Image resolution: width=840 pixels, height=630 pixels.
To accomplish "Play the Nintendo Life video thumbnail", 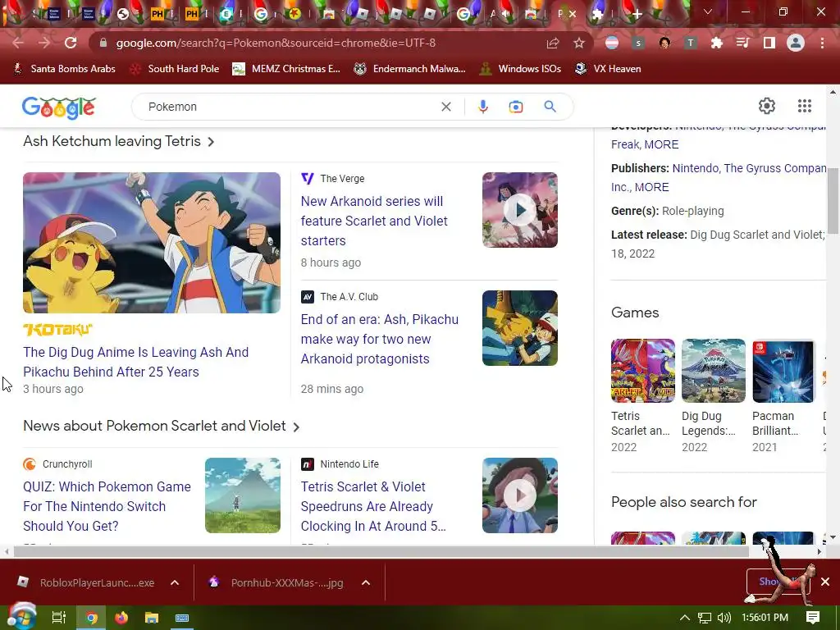I will (x=519, y=495).
